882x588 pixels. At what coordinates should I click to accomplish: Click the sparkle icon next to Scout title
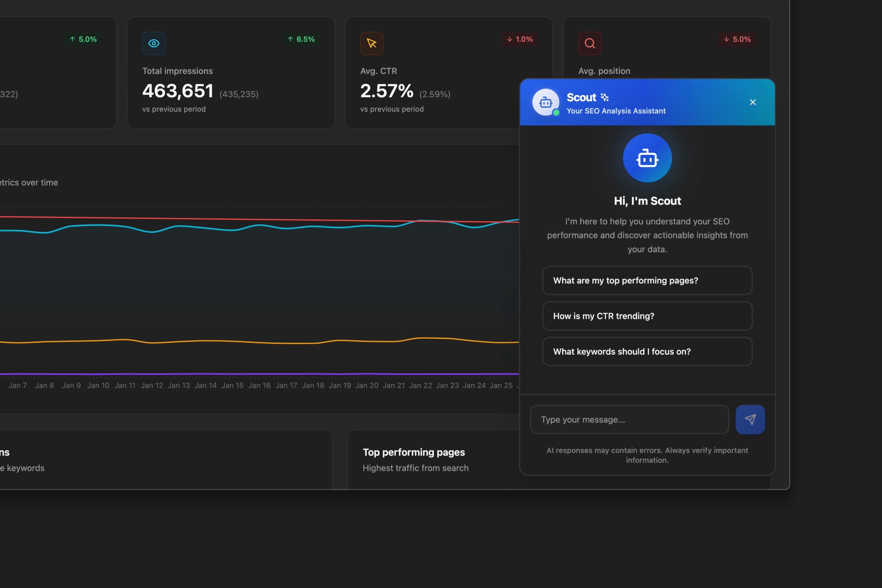click(605, 97)
